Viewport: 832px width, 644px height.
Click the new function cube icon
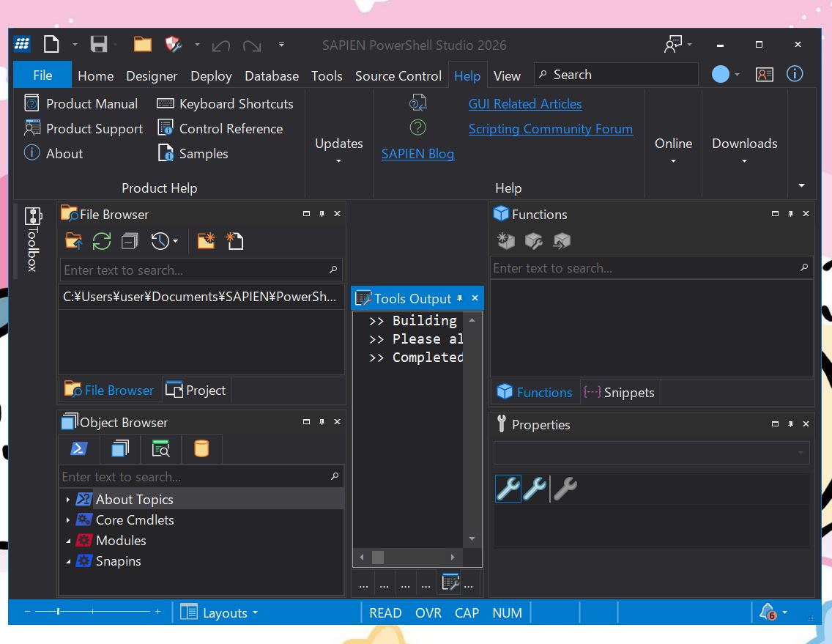pyautogui.click(x=505, y=241)
